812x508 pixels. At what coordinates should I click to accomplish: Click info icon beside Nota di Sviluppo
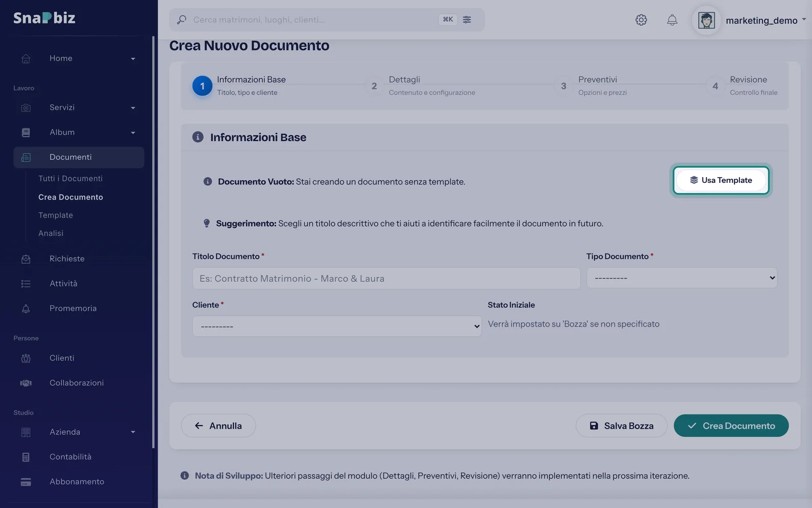coord(185,475)
